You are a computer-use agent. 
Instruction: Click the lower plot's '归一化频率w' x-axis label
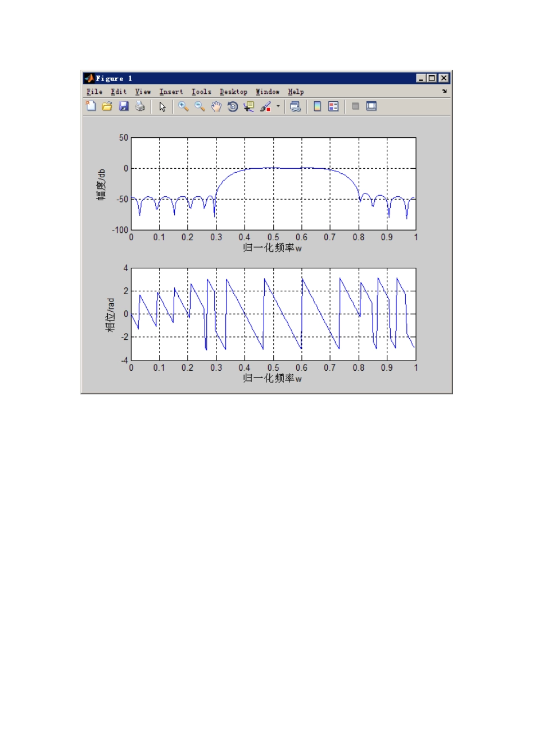(273, 378)
